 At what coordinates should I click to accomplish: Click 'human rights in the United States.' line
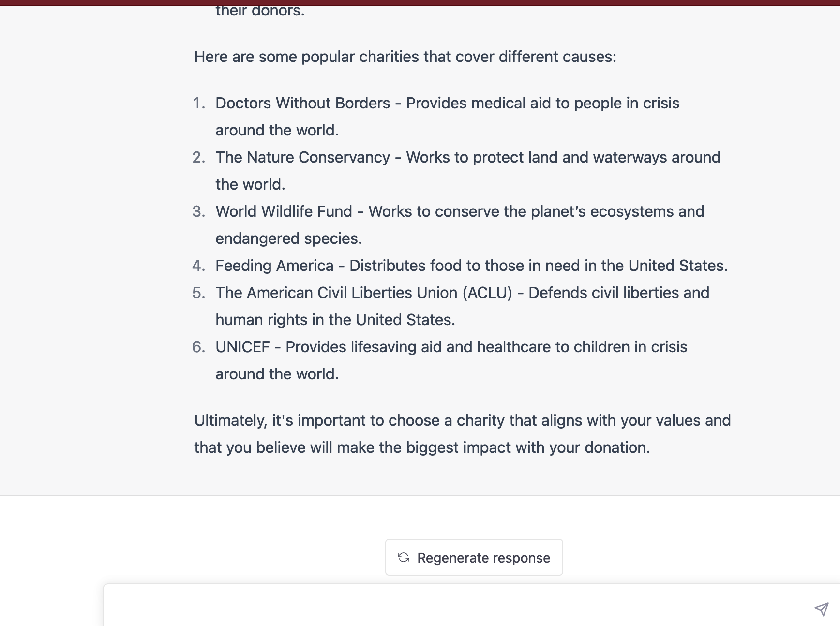tap(335, 320)
